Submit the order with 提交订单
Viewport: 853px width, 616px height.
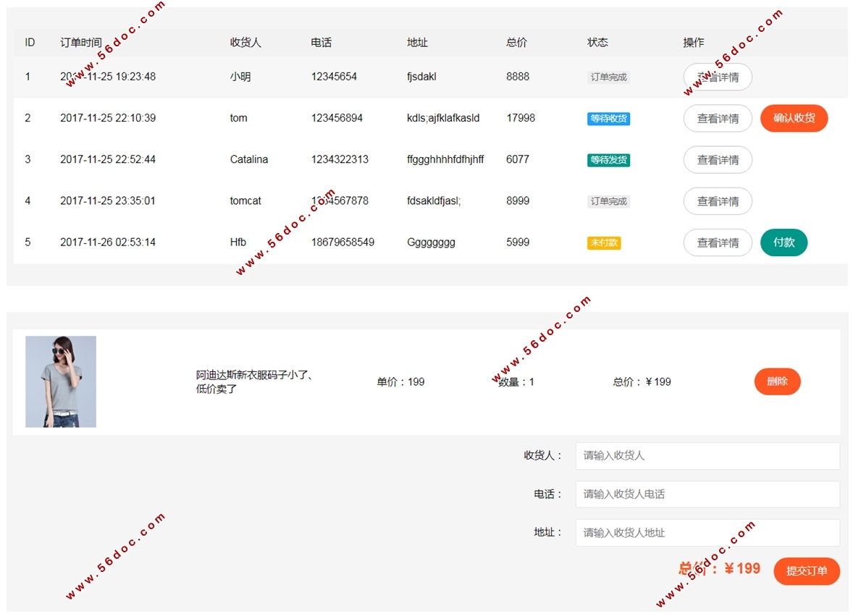(x=806, y=571)
